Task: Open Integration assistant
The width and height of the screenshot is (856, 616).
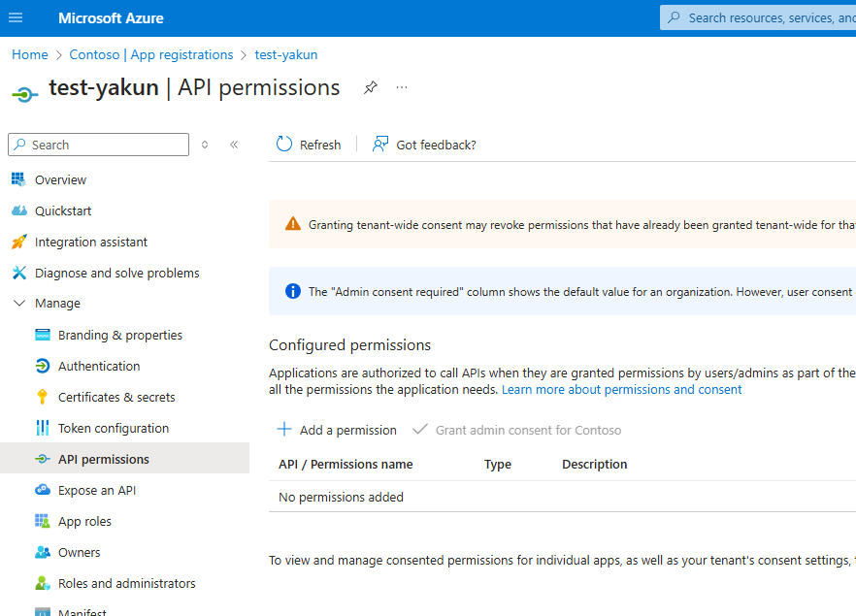Action: click(91, 242)
